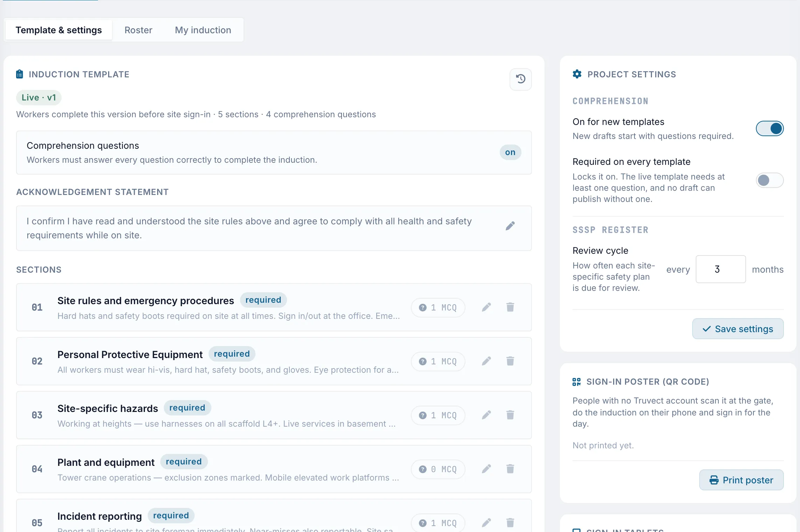The image size is (800, 532).
Task: Edit Personal Protective Equipment section
Action: (486, 361)
